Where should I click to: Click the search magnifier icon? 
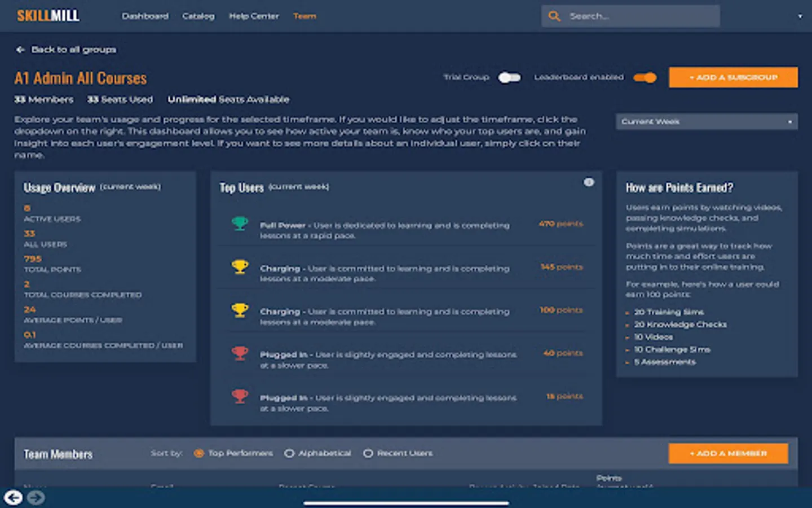554,16
